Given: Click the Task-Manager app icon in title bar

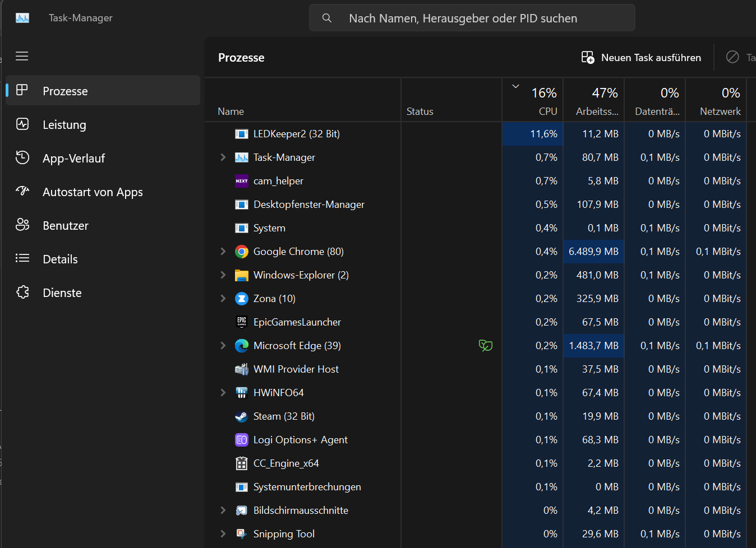Looking at the screenshot, I should pyautogui.click(x=22, y=18).
